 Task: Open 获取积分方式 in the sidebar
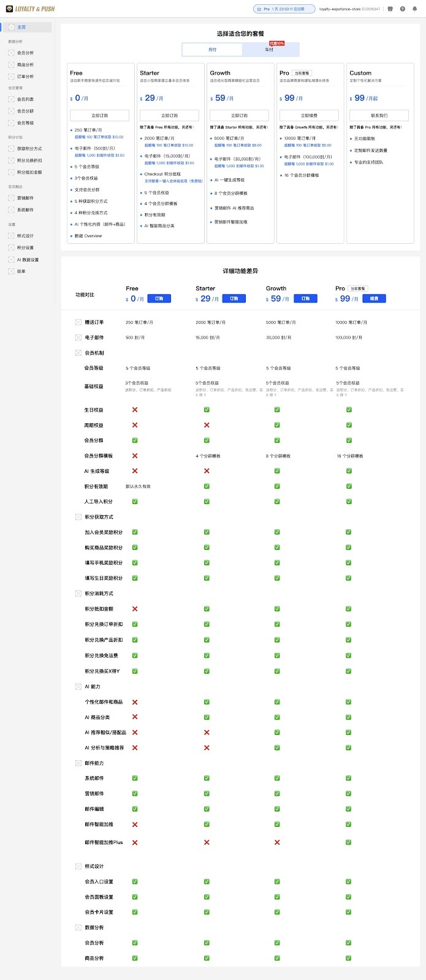[29, 149]
